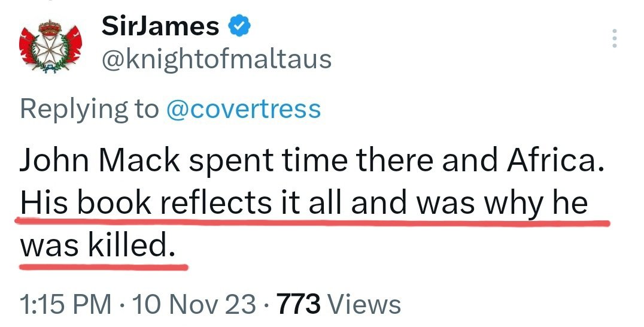Visit the @knightofmaltaus handle

(x=217, y=59)
